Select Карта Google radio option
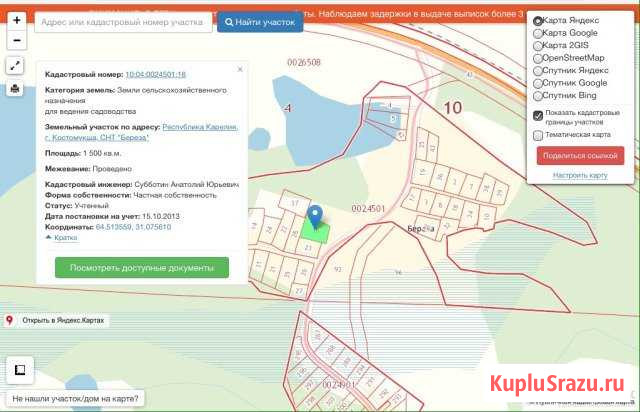Image resolution: width=640 pixels, height=412 pixels. tap(538, 33)
